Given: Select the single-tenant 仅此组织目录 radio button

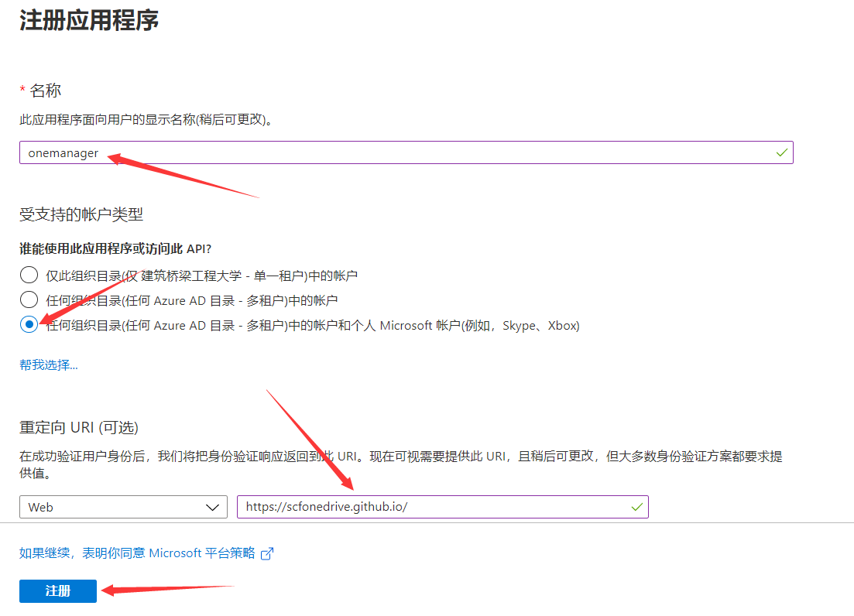Looking at the screenshot, I should pyautogui.click(x=29, y=275).
